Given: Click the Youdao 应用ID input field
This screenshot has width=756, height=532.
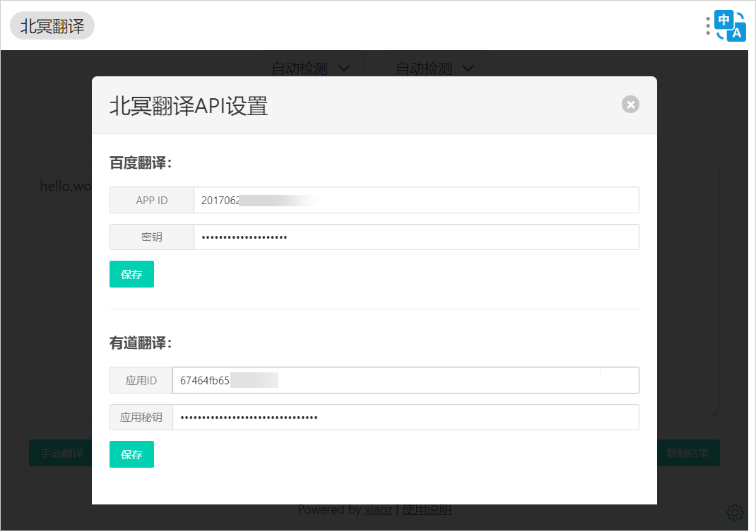Looking at the screenshot, I should (405, 380).
